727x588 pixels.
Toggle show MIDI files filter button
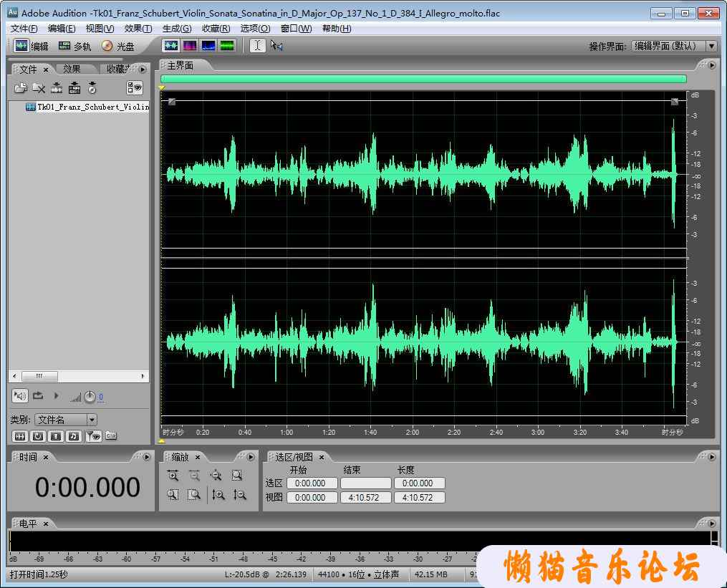coord(74,436)
